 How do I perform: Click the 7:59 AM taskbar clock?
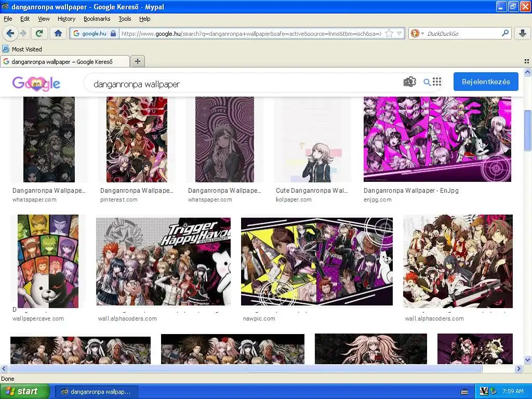coord(513,391)
